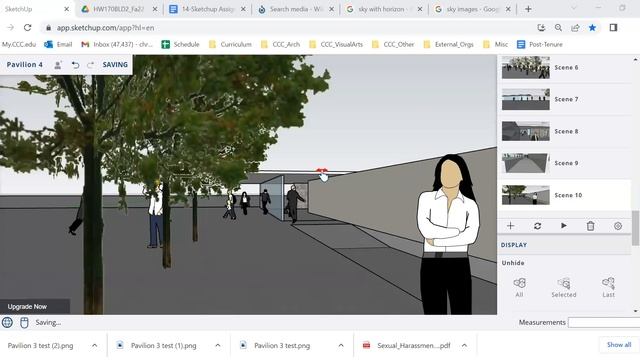Image resolution: width=640 pixels, height=360 pixels.
Task: Share this page icon in address bar
Action: (575, 28)
